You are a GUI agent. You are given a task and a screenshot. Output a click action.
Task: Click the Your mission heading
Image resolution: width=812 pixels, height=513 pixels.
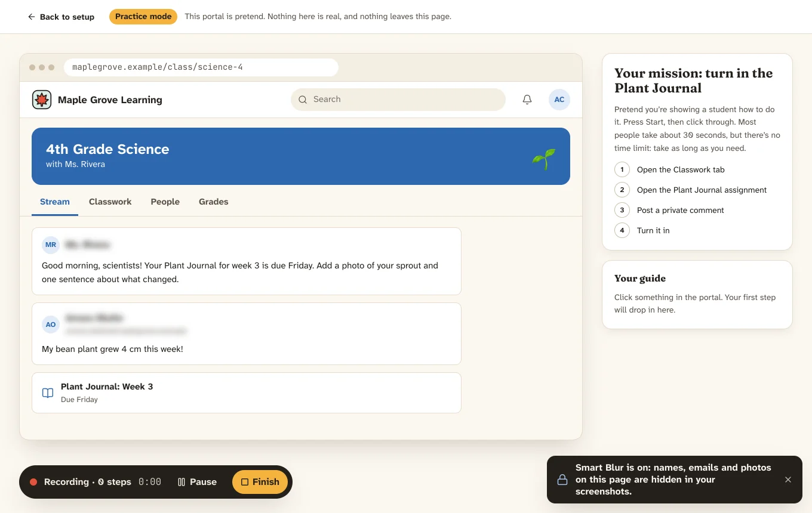tap(694, 81)
